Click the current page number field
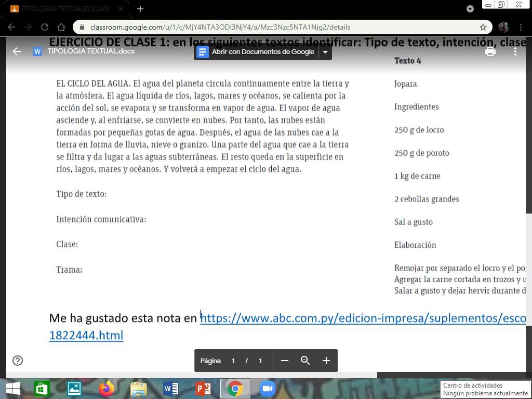 tap(233, 361)
